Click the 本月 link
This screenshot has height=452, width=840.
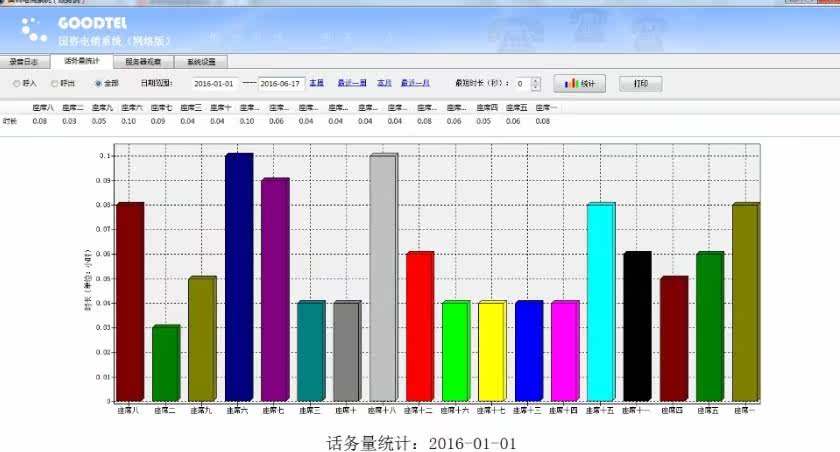click(384, 83)
